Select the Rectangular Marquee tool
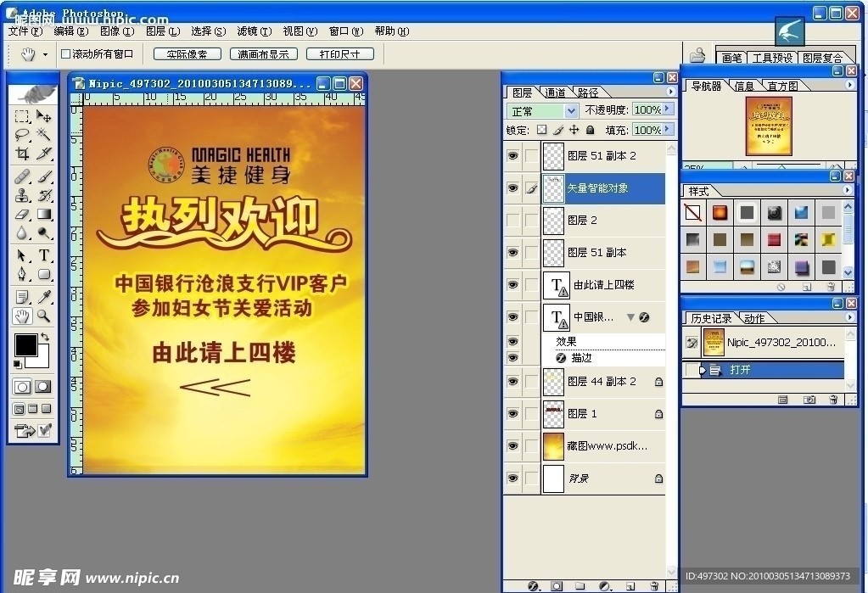Screen dimensions: 868x593 coord(22,115)
